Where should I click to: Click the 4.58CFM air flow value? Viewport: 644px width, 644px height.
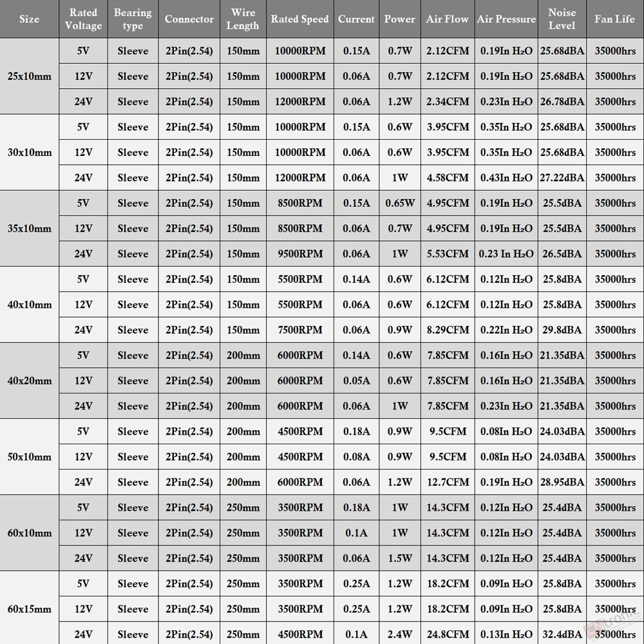point(448,178)
